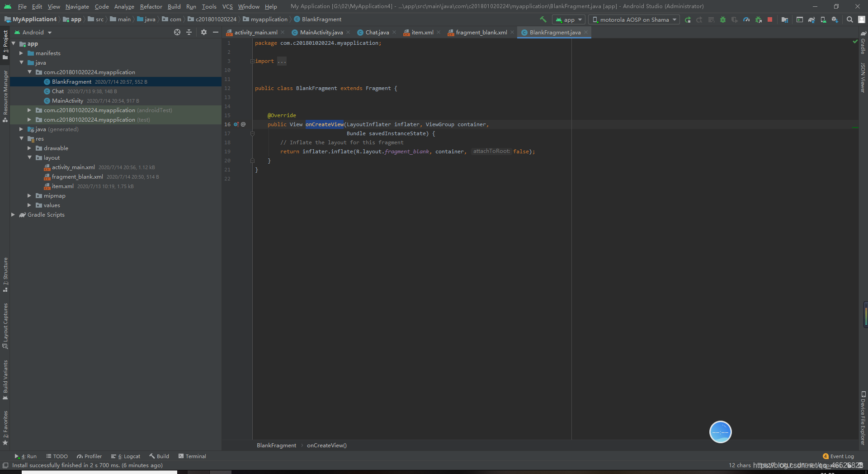Screen dimensions: 868x474
Task: Click the Search Everywhere magnifier icon
Action: tap(850, 19)
